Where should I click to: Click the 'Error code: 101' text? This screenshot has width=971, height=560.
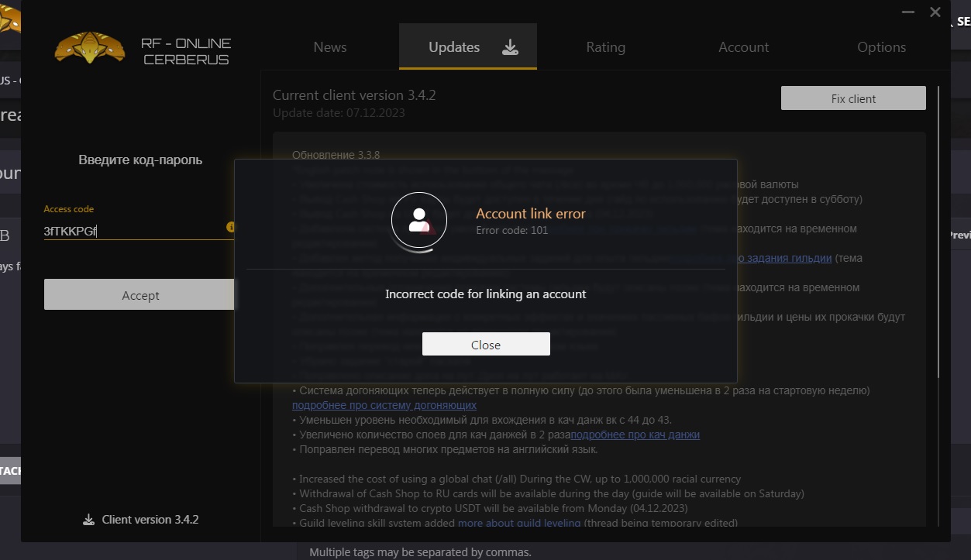(511, 231)
